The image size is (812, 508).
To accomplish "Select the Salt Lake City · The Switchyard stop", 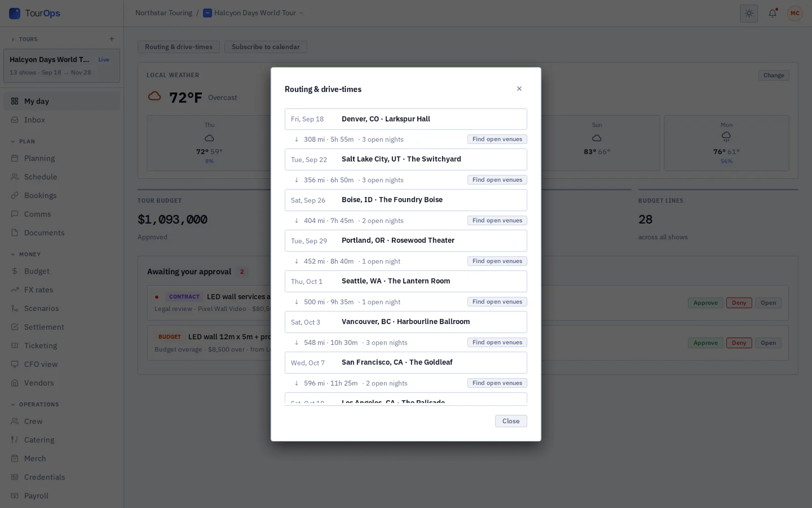I will click(406, 160).
